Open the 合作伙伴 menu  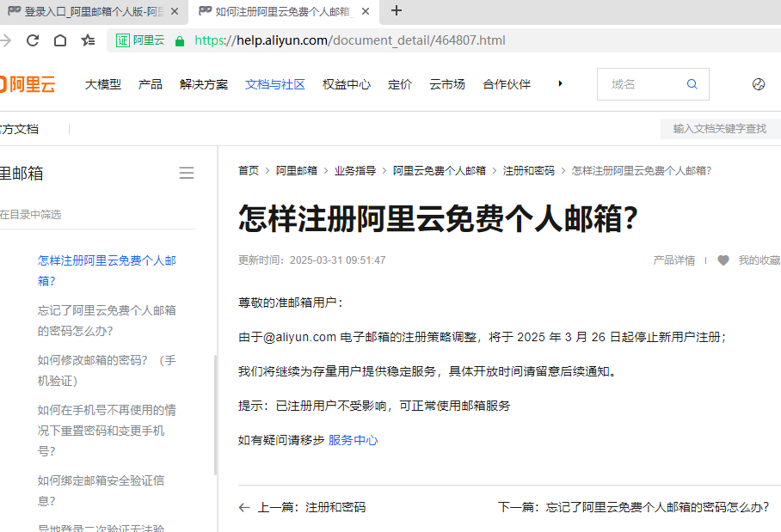point(507,84)
